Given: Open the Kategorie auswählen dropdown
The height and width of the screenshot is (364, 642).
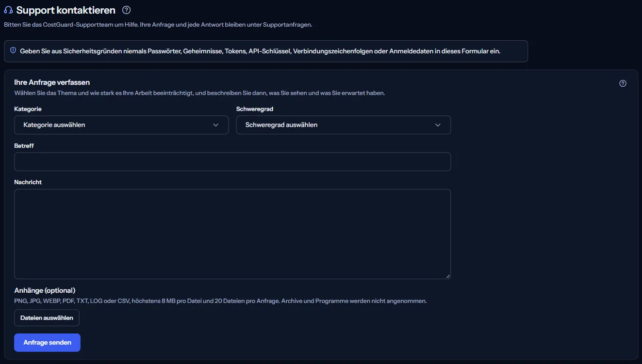Looking at the screenshot, I should tap(121, 125).
